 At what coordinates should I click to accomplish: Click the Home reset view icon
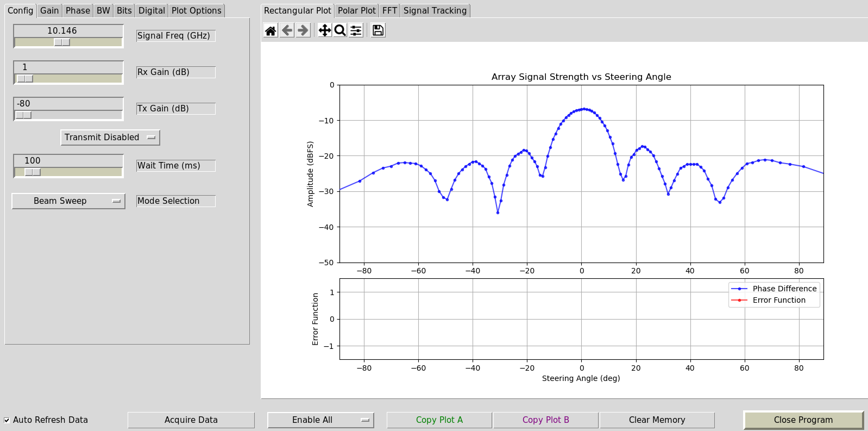tap(271, 30)
